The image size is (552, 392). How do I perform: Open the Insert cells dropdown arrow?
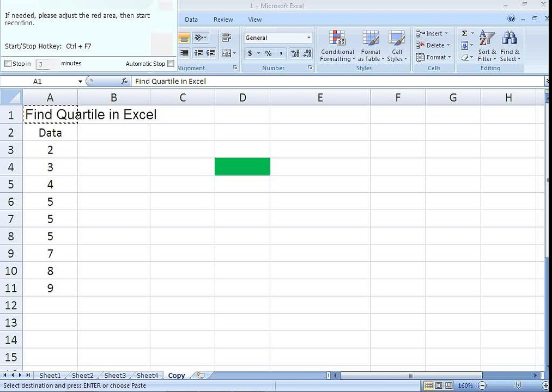pos(446,33)
